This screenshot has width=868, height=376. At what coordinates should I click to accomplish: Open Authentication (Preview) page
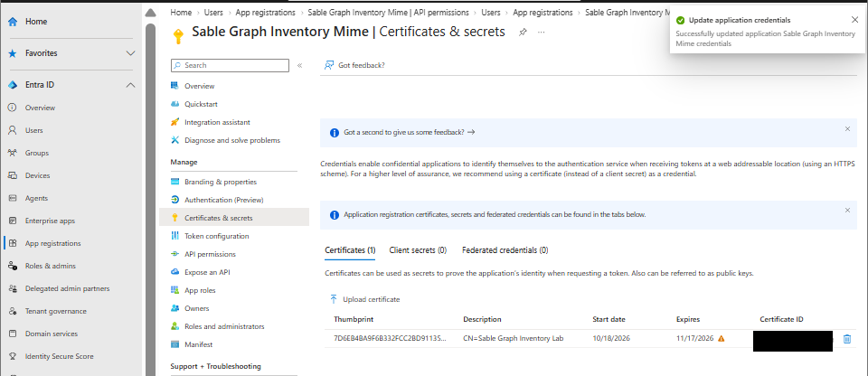(x=223, y=200)
